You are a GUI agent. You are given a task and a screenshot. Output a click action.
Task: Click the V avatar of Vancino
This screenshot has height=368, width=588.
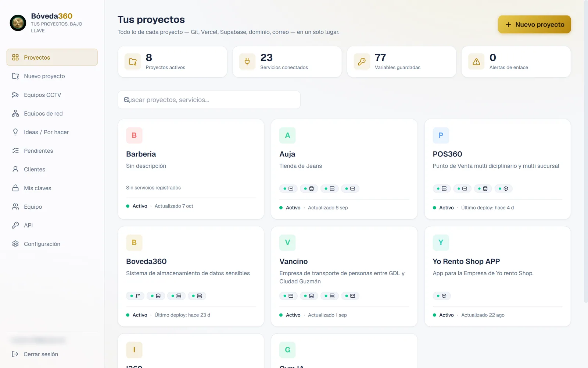click(x=287, y=243)
